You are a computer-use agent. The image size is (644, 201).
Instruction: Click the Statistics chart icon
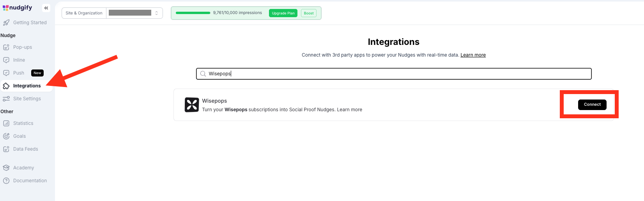coord(6,123)
